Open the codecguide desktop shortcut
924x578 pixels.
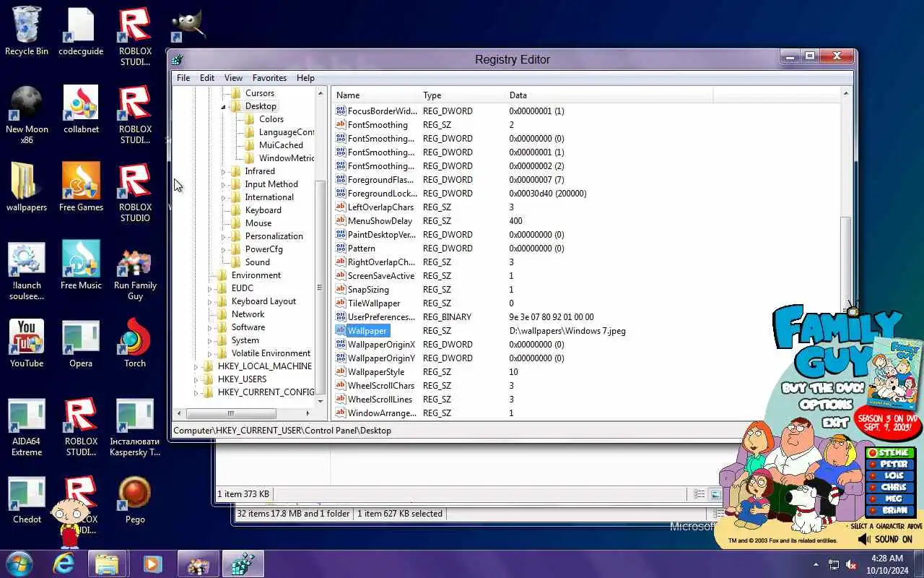click(x=81, y=32)
